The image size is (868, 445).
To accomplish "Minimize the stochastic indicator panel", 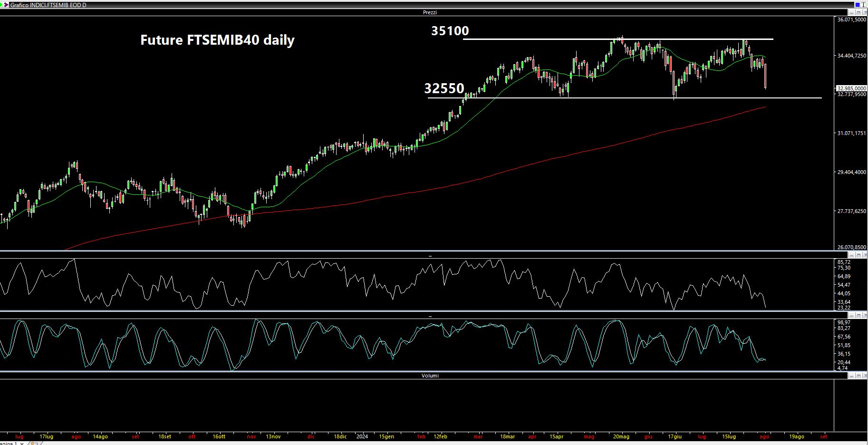I will click(x=851, y=316).
